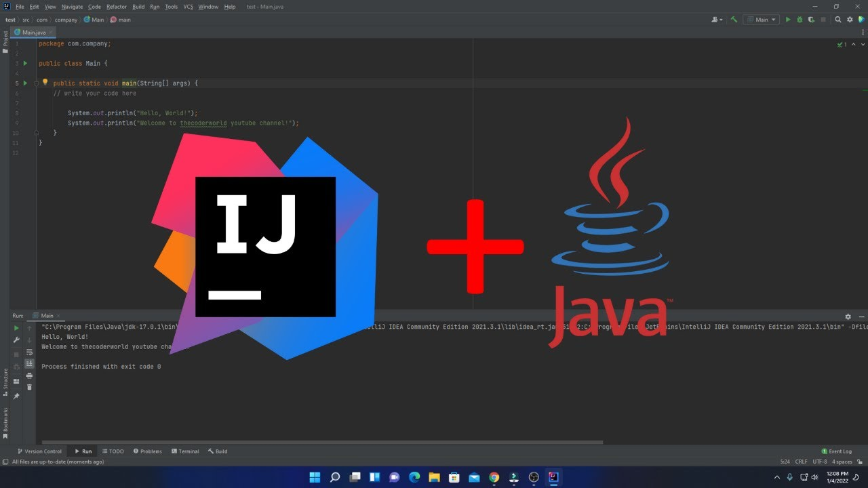Toggle scroll to end in console
The width and height of the screenshot is (868, 488).
pyautogui.click(x=29, y=364)
